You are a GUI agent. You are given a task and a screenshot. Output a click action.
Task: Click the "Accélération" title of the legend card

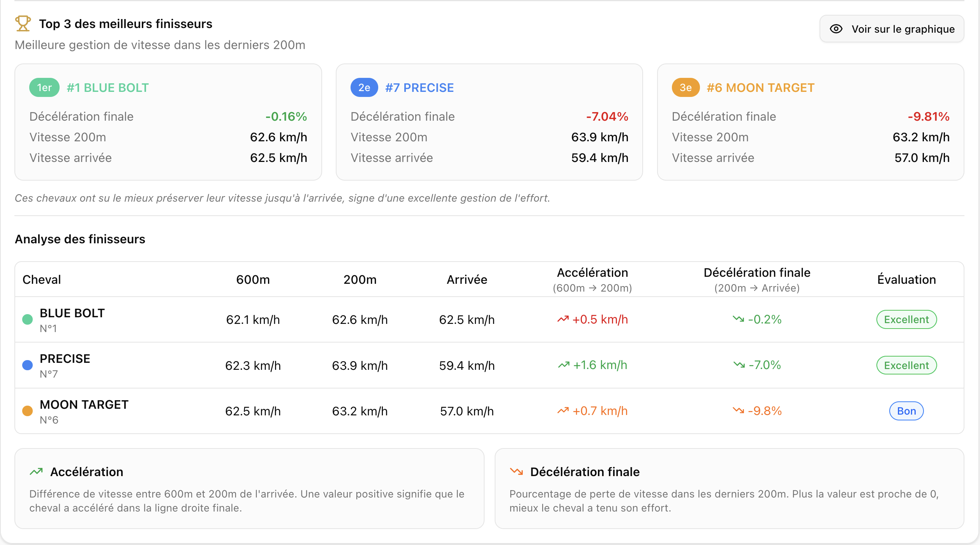(x=87, y=472)
